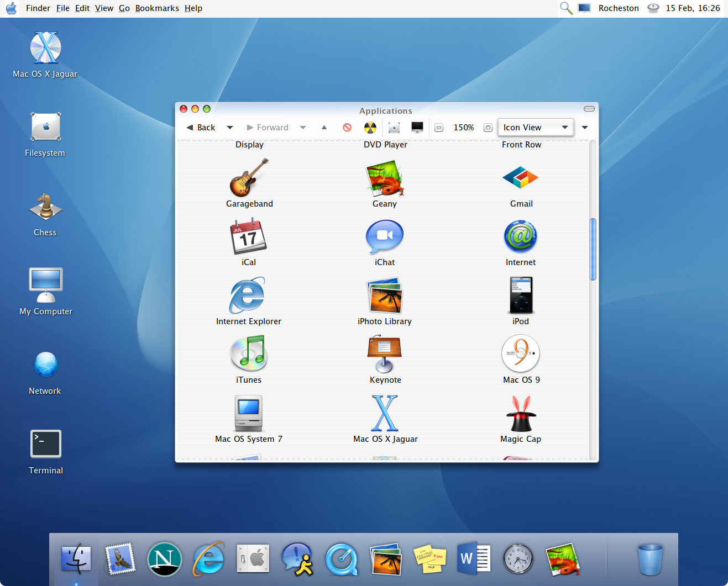Click the Rocheston user name in menu bar
Screen dimensions: 728x586
619,8
